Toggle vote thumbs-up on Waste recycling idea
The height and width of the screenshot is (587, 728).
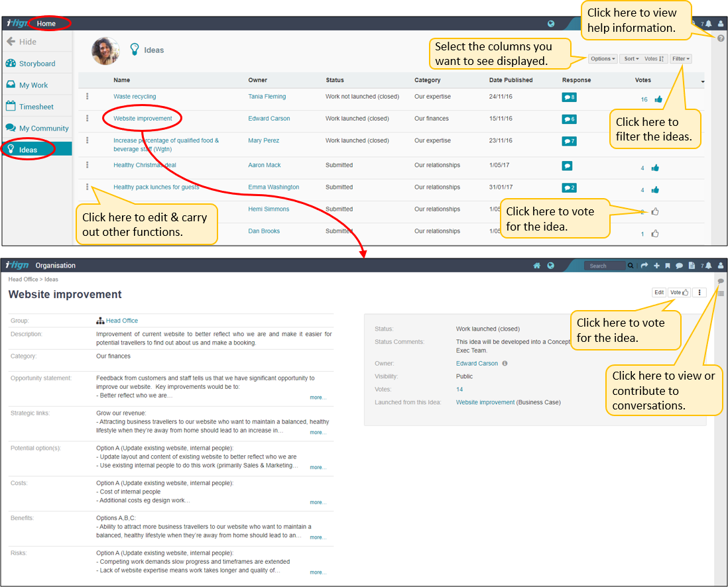coord(658,99)
